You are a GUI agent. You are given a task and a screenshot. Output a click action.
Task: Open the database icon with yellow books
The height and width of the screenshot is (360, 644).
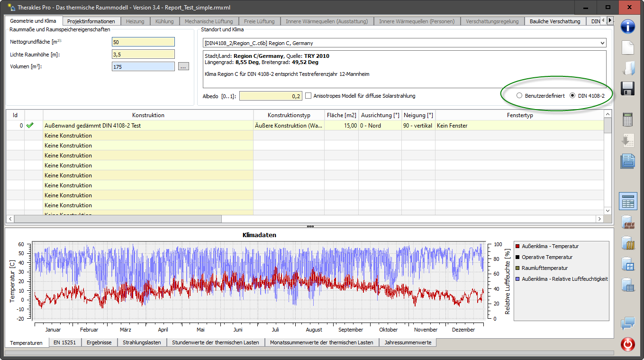click(628, 243)
